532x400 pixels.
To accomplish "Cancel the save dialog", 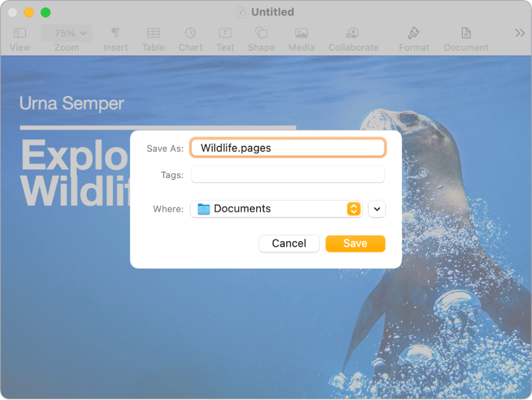I will [288, 244].
